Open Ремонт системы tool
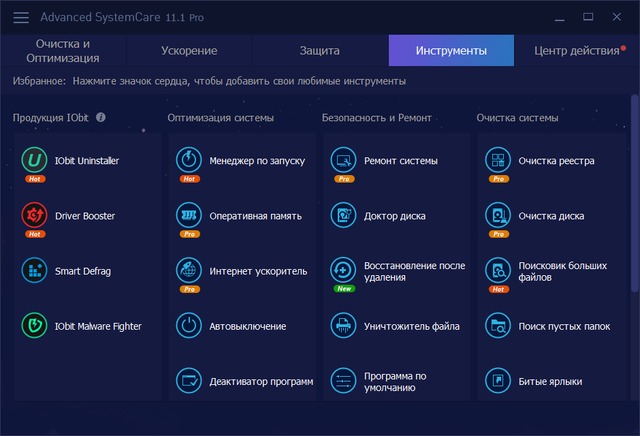The image size is (640, 436). coord(398,160)
